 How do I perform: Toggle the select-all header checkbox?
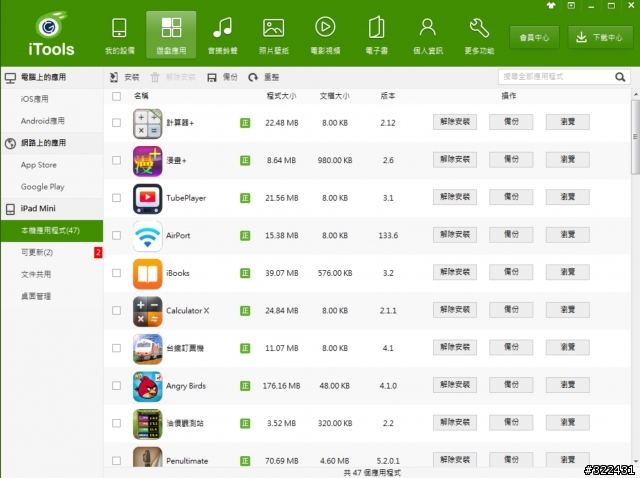116,96
